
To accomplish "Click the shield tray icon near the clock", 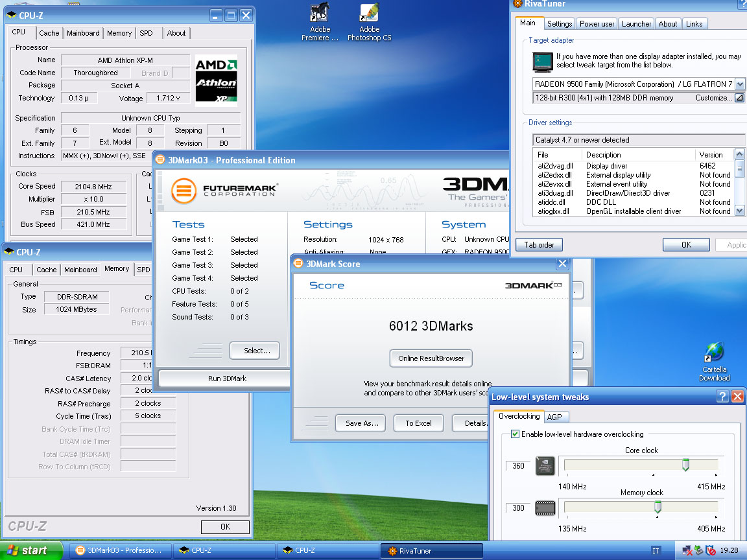I will (710, 550).
